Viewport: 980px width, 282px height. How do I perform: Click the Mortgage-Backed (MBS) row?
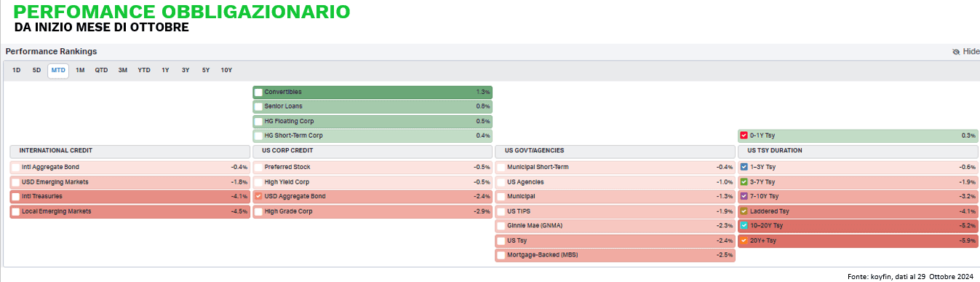pos(616,255)
